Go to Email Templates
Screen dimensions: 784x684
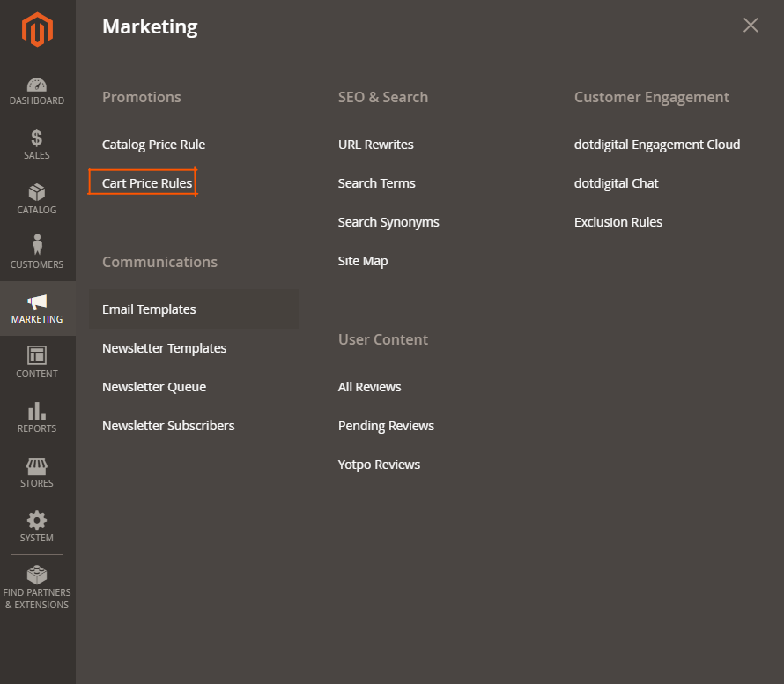click(149, 309)
